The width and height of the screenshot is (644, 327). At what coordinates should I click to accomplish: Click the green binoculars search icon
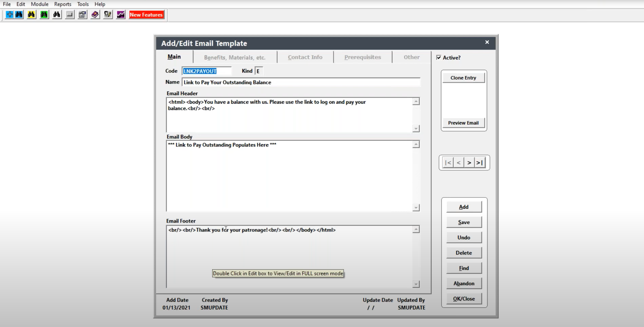click(44, 15)
